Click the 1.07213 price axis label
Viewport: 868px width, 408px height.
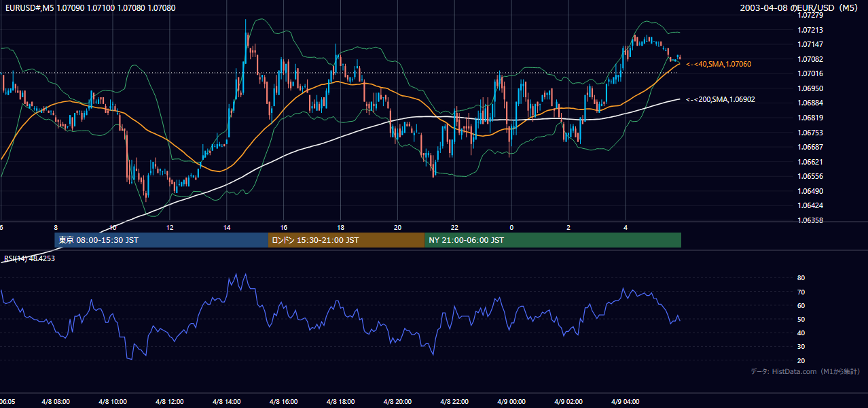click(x=810, y=30)
